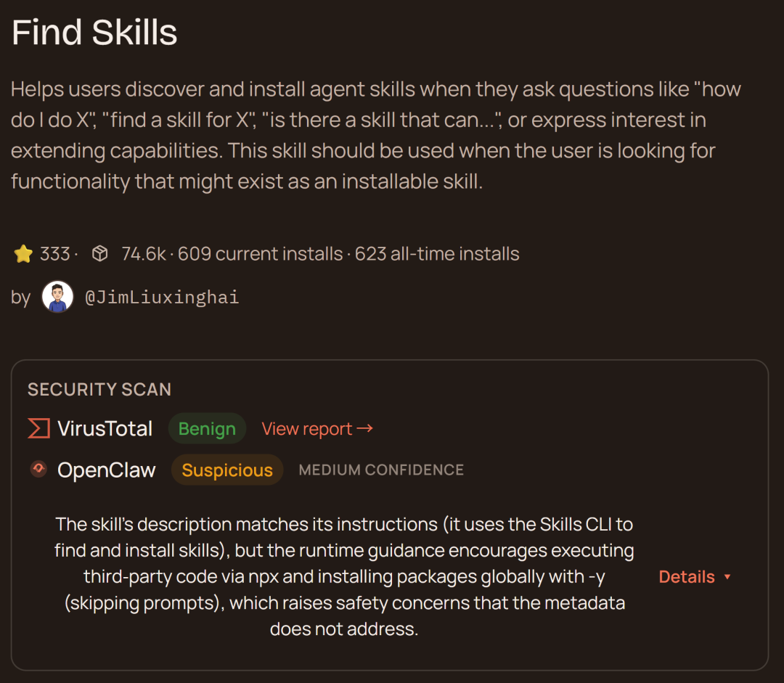Click the 609 current installs text
This screenshot has height=683, width=784.
(260, 254)
